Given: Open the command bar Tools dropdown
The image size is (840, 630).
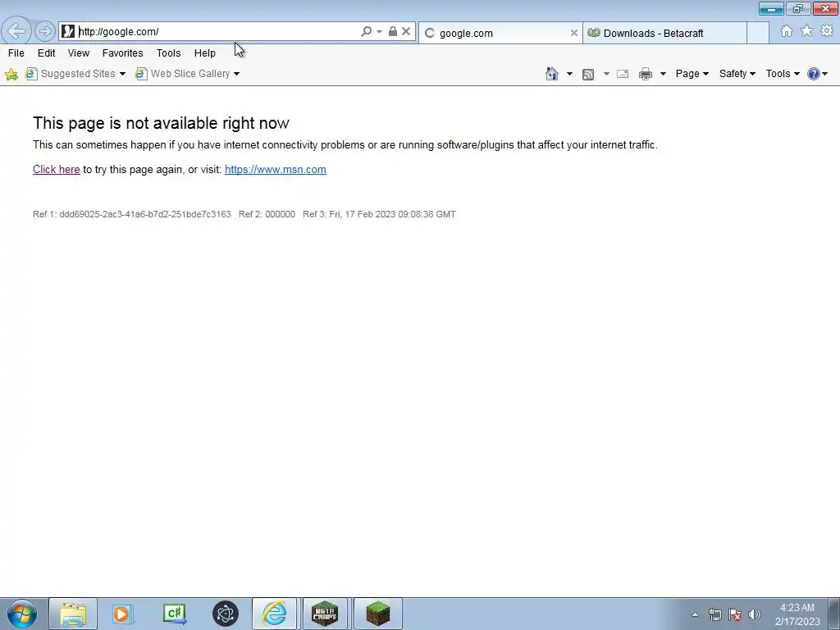Looking at the screenshot, I should tap(783, 74).
